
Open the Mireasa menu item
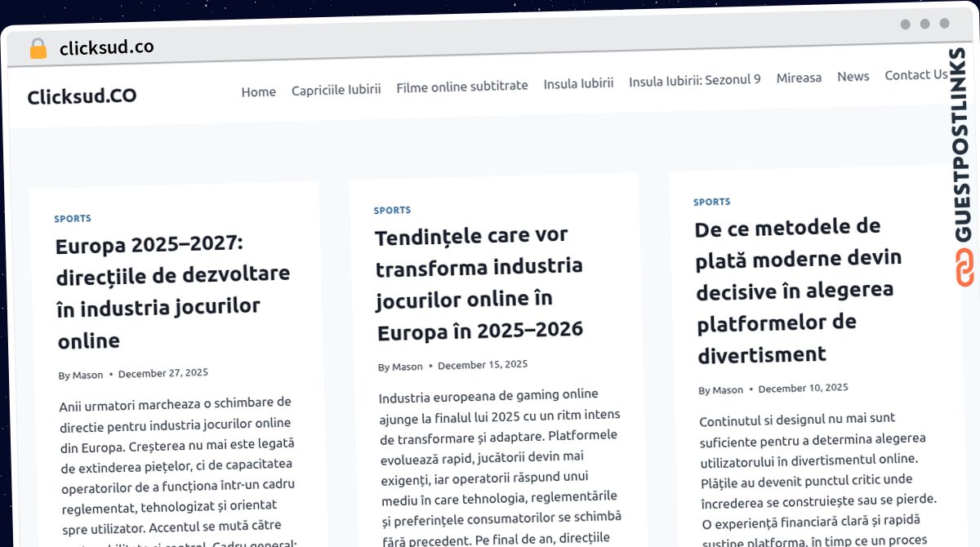click(x=799, y=78)
